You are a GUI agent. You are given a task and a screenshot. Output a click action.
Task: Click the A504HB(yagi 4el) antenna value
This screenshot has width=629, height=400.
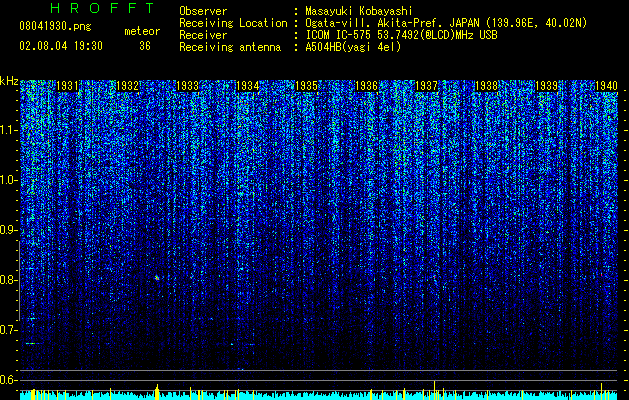(353, 47)
